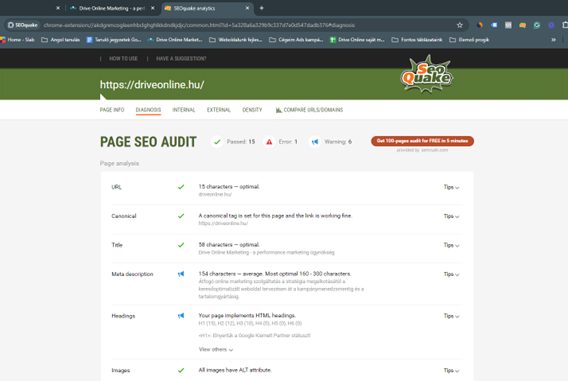568x381 pixels.
Task: Close the SEOquake analytics tab
Action: point(247,8)
